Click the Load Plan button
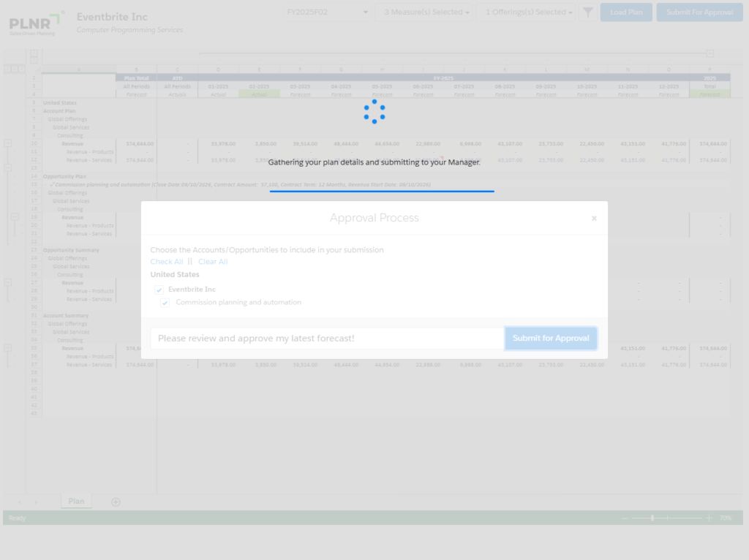Image resolution: width=749 pixels, height=560 pixels. click(x=626, y=12)
